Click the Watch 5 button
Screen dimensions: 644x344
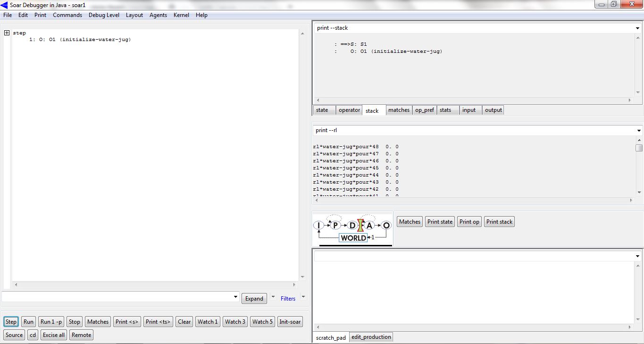pos(262,322)
